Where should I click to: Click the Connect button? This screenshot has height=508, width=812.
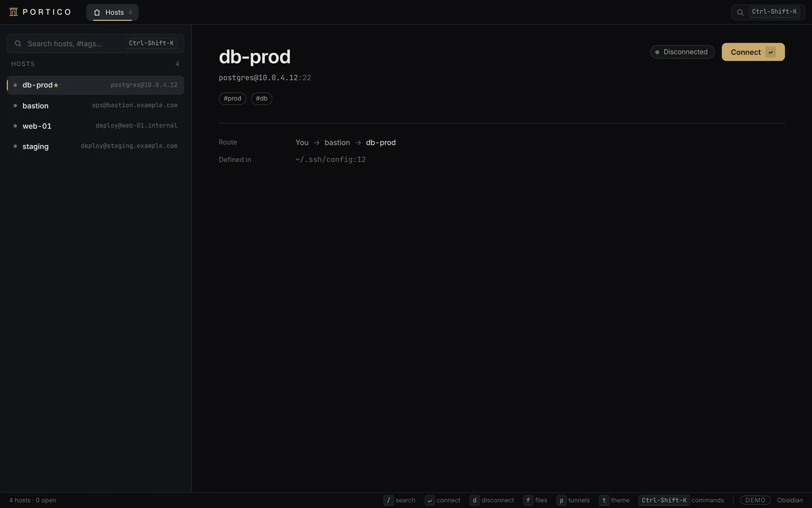[753, 52]
